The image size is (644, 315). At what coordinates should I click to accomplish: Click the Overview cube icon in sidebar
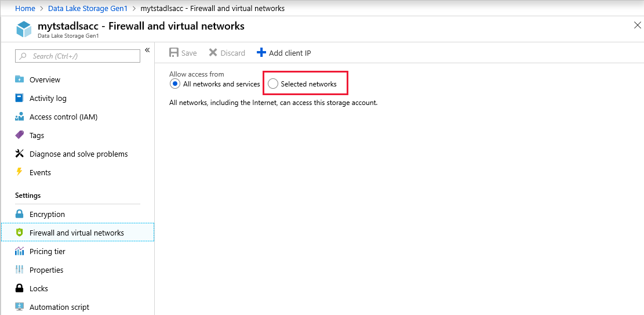coord(19,79)
